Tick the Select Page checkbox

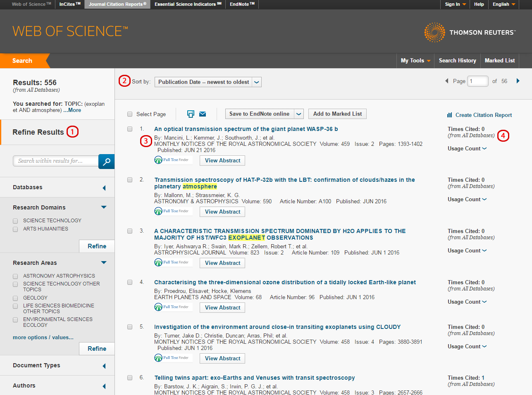coord(130,114)
